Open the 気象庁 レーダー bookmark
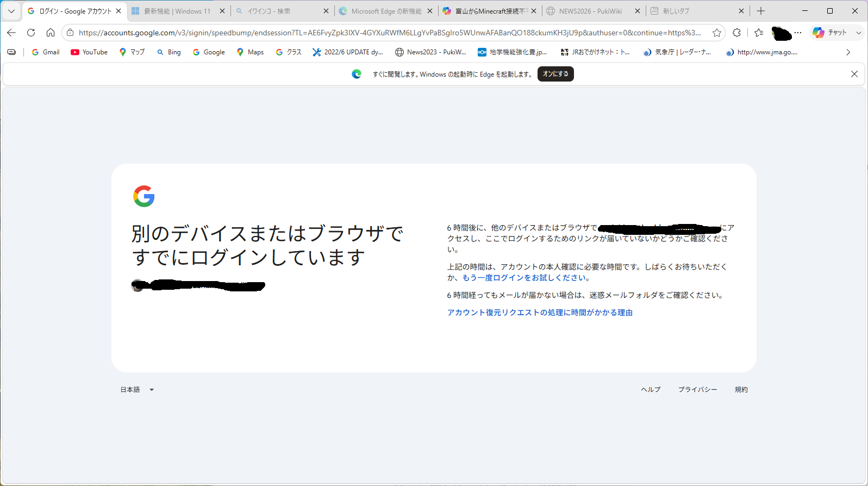Image resolution: width=868 pixels, height=486 pixels. coord(677,52)
